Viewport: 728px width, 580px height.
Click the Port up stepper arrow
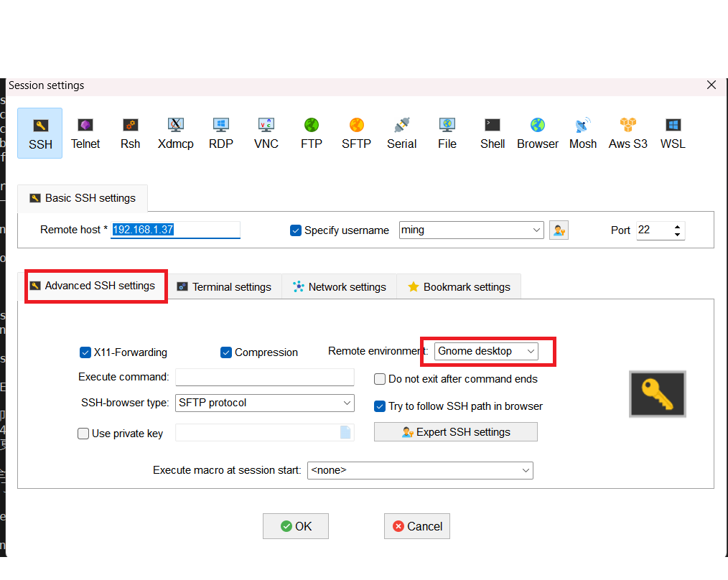(677, 225)
